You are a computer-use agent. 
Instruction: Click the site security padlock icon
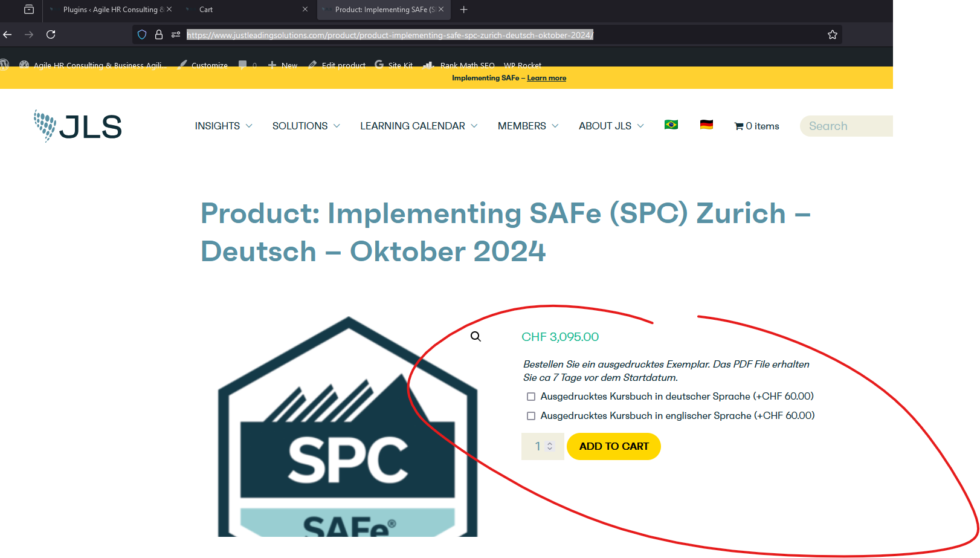pos(159,34)
